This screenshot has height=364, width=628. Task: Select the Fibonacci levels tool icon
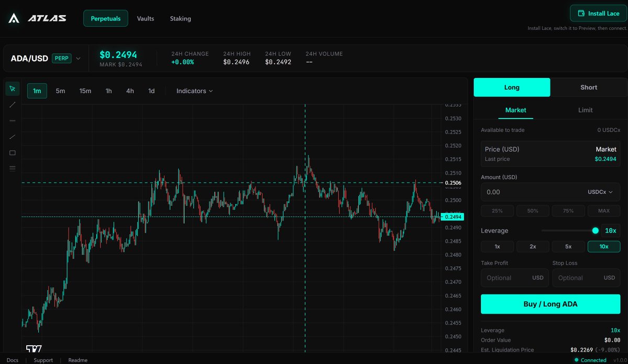click(13, 169)
